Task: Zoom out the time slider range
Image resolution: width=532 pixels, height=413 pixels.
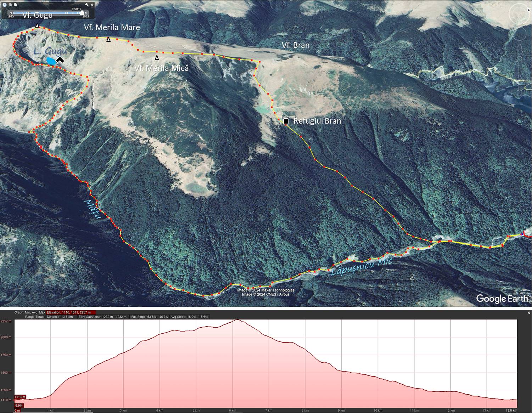Action: (11, 5)
